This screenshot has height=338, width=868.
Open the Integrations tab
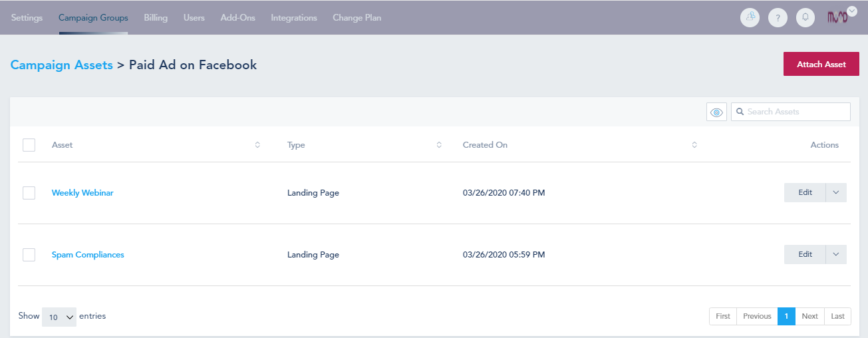tap(294, 18)
